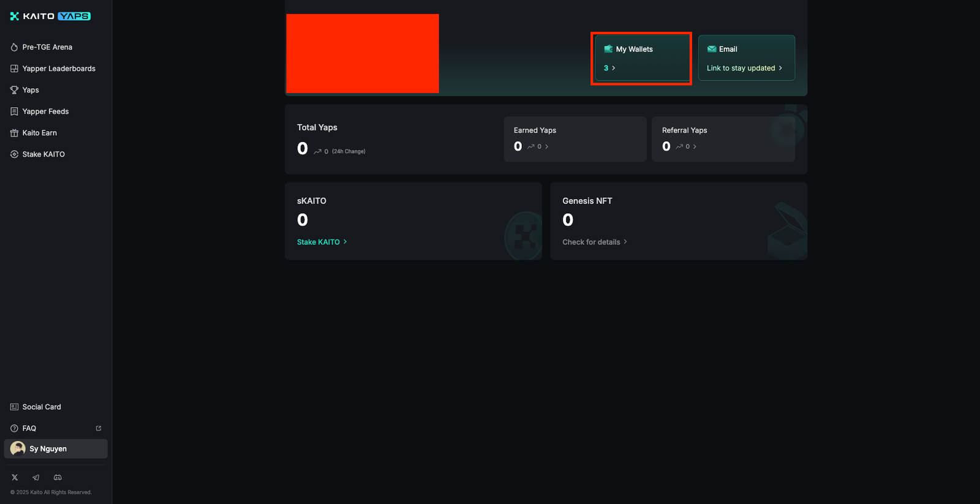This screenshot has height=504, width=980.
Task: Open Earned Yaps details chevron
Action: click(547, 146)
